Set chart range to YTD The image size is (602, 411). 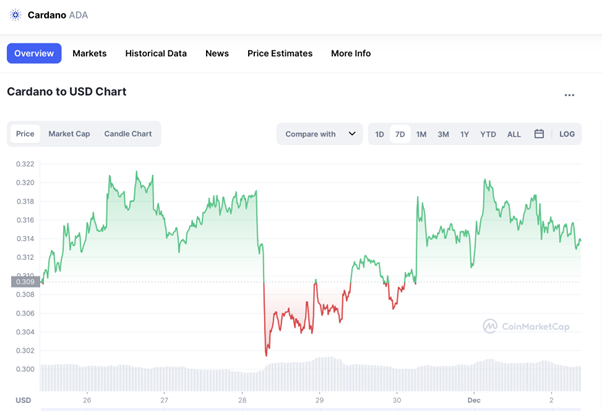488,134
